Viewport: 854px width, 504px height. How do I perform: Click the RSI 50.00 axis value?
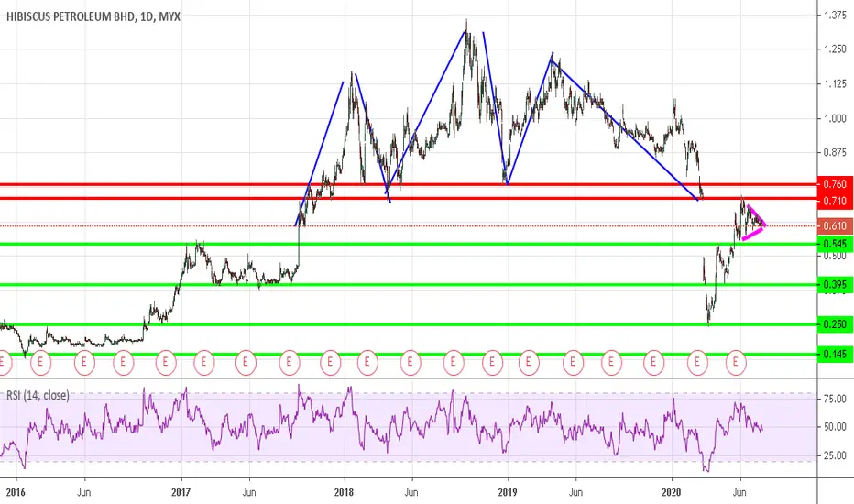point(835,427)
